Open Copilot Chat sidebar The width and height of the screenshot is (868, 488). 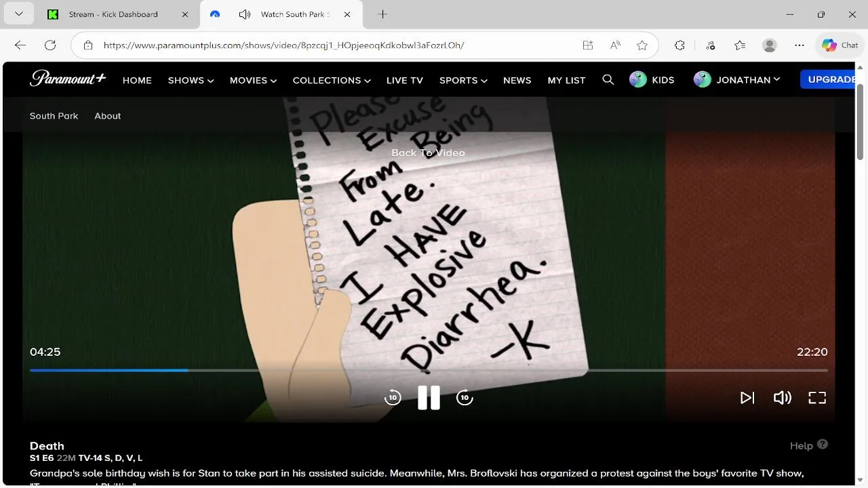[x=840, y=45]
